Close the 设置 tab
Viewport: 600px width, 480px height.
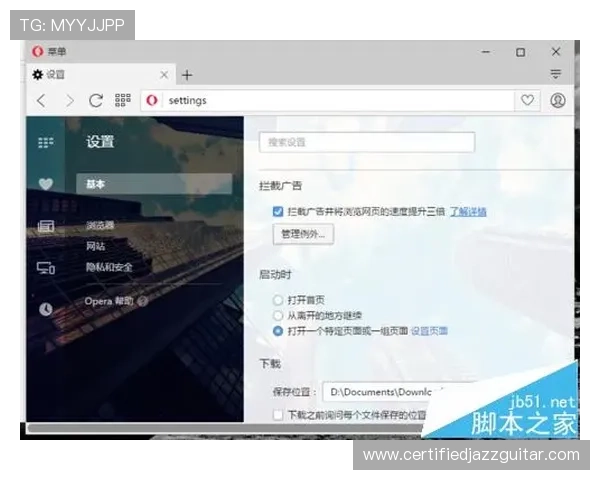point(164,75)
